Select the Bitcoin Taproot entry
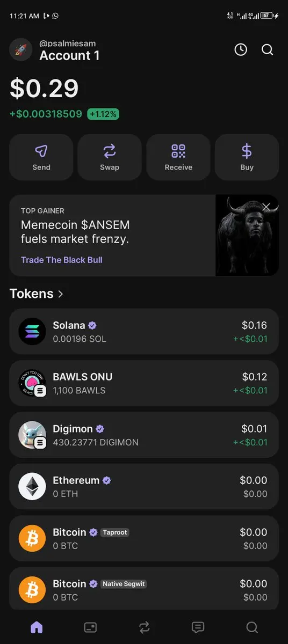The height and width of the screenshot is (644, 288). click(x=144, y=538)
